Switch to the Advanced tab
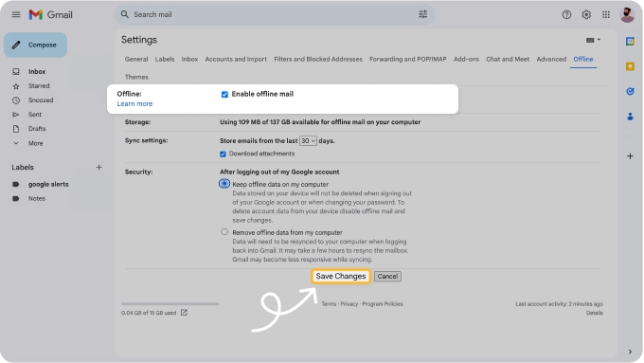 [x=551, y=59]
